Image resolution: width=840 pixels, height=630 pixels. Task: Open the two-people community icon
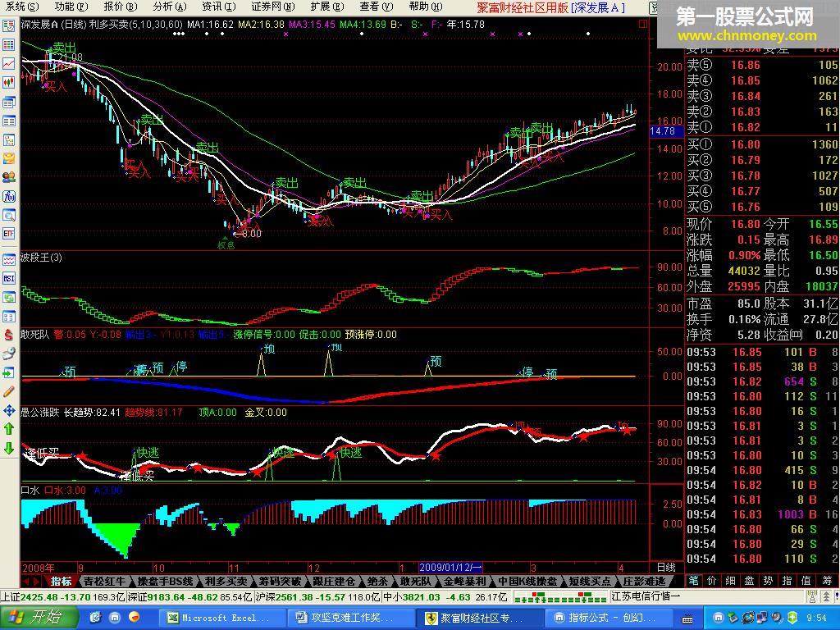[8, 177]
